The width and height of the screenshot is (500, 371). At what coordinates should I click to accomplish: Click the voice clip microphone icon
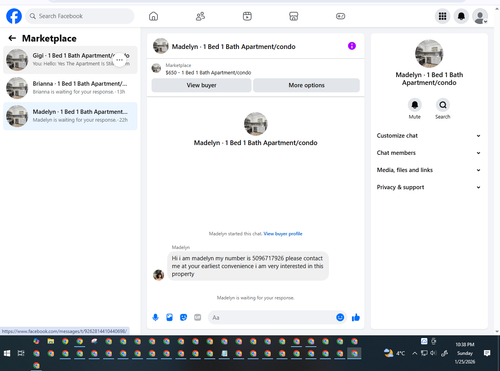(x=155, y=317)
